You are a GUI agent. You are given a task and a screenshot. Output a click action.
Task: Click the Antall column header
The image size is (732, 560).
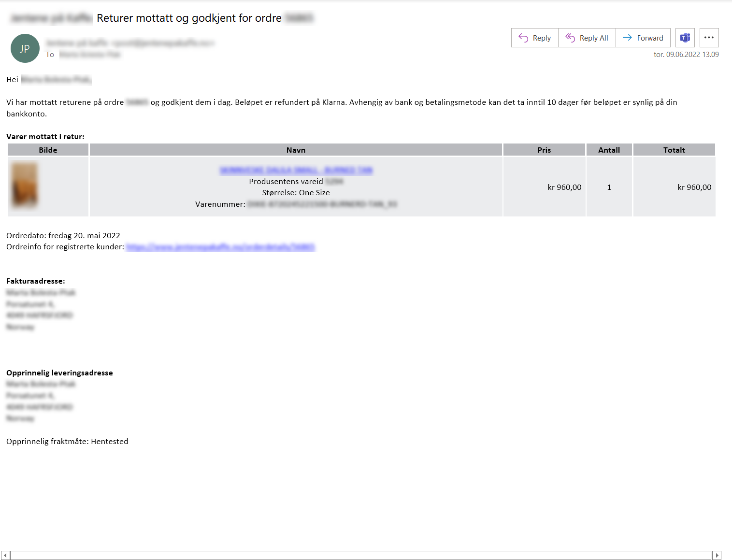point(609,150)
